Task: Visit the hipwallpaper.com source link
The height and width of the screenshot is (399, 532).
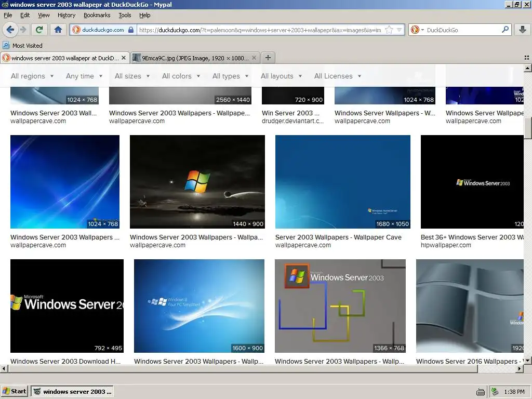Action: (446, 245)
